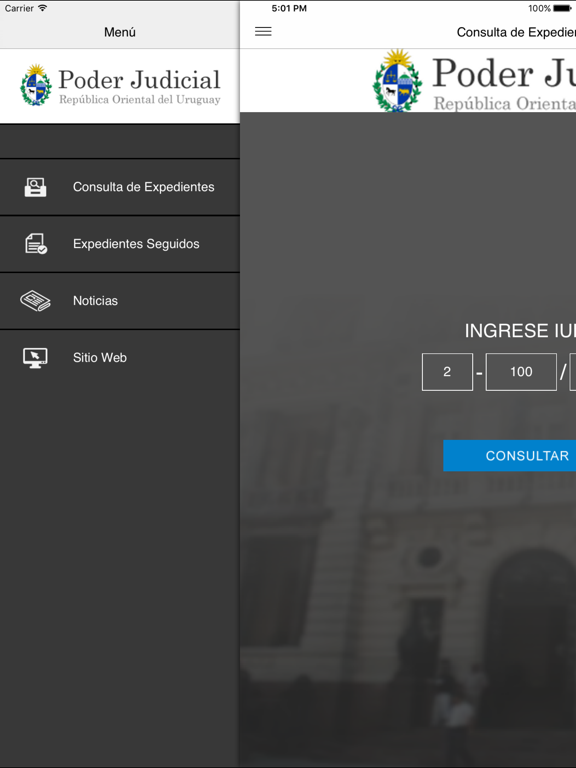Open Consulta de Expedientes menu entry

point(120,187)
